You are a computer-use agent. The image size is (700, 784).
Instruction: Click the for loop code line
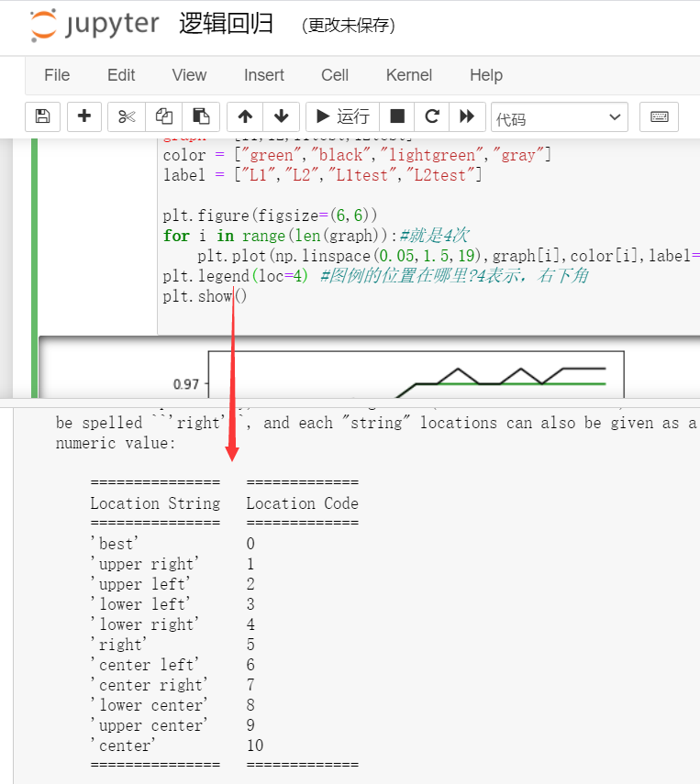(x=316, y=236)
